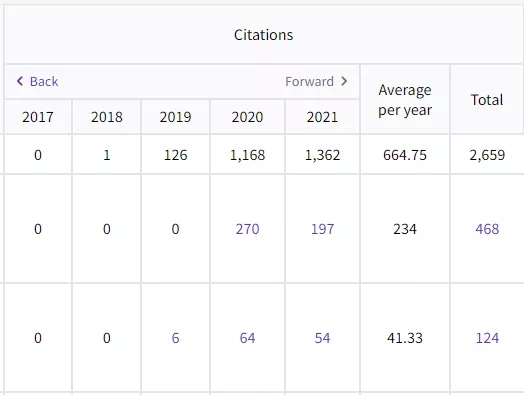Open the 54 citations link for 2021

[322, 338]
